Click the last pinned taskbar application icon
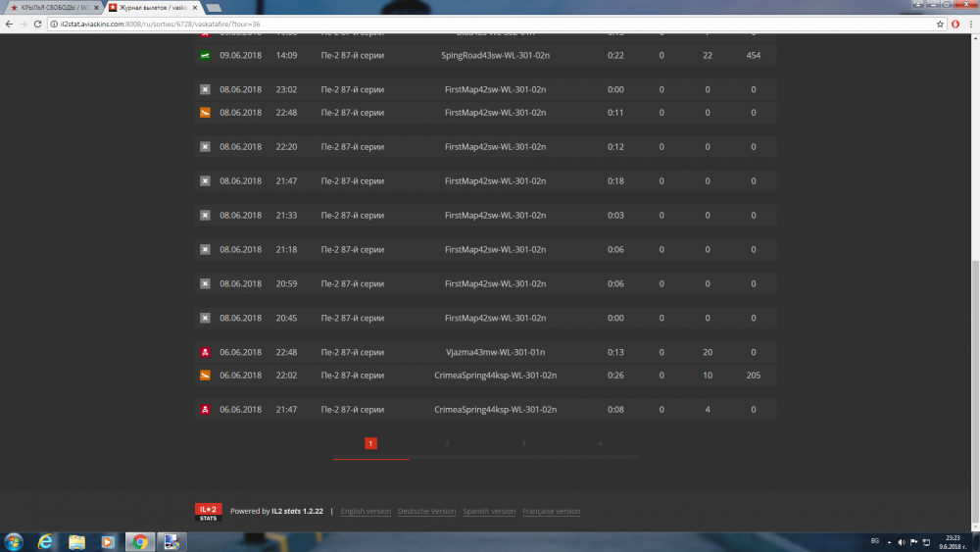Image resolution: width=980 pixels, height=552 pixels. pyautogui.click(x=171, y=542)
